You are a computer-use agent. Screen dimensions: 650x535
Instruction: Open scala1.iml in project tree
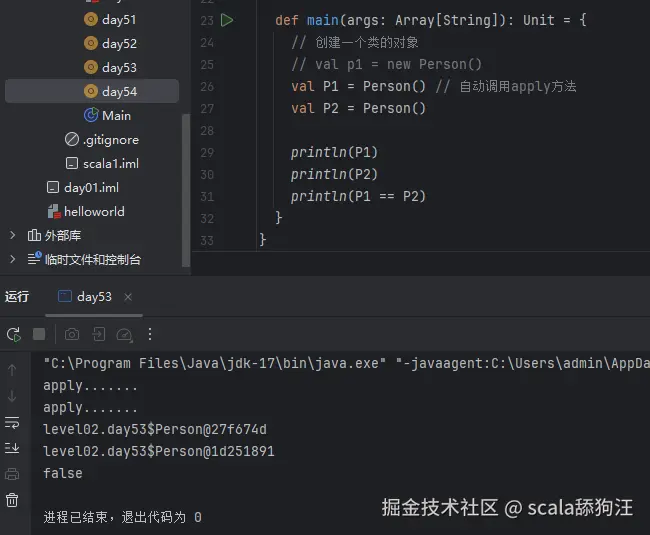click(110, 163)
